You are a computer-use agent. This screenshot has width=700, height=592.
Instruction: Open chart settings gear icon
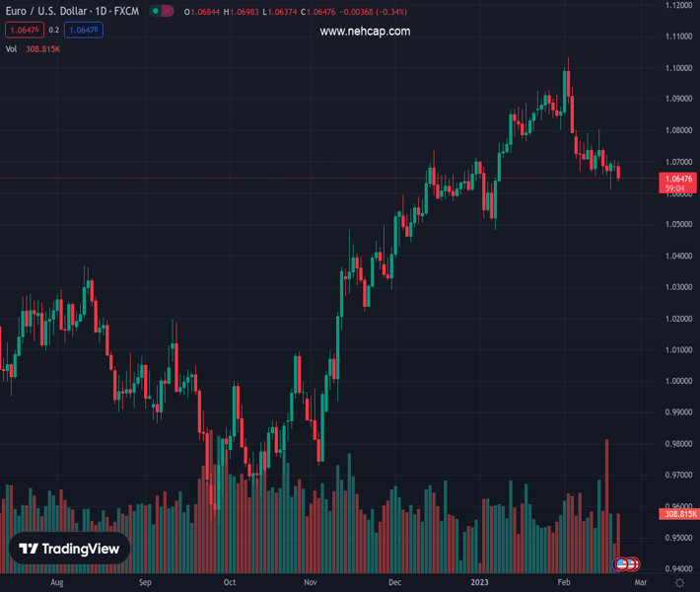[679, 583]
